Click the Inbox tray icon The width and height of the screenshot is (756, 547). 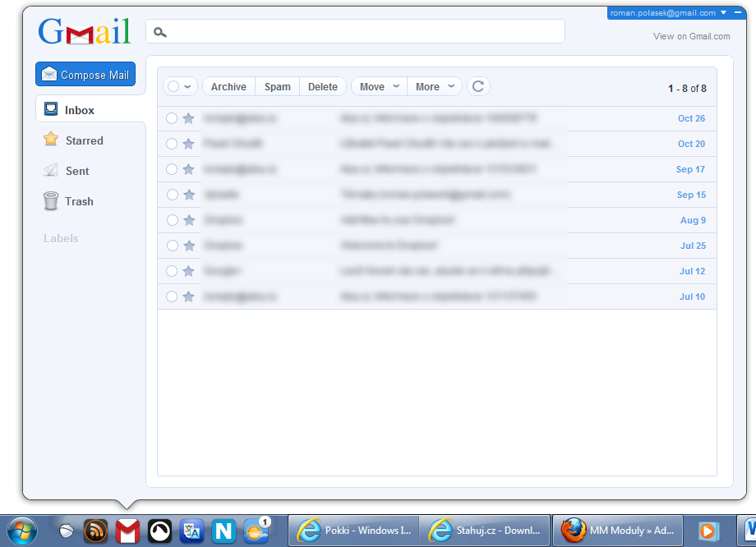pos(51,109)
